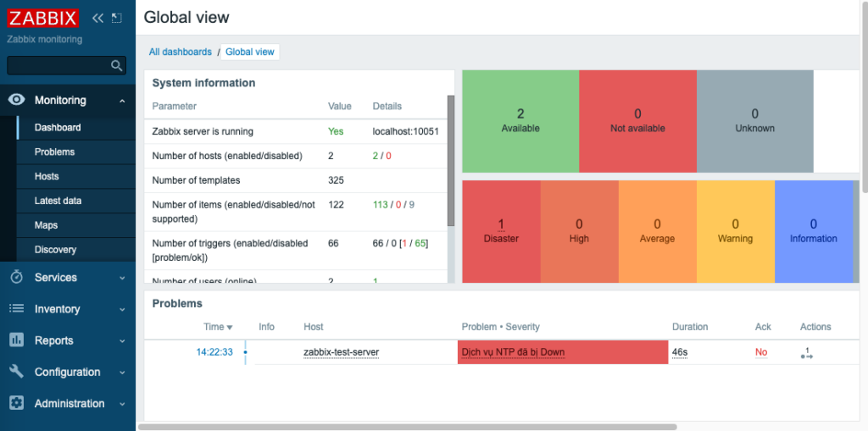
Task: Expand the Inventory menu chevron
Action: click(122, 309)
